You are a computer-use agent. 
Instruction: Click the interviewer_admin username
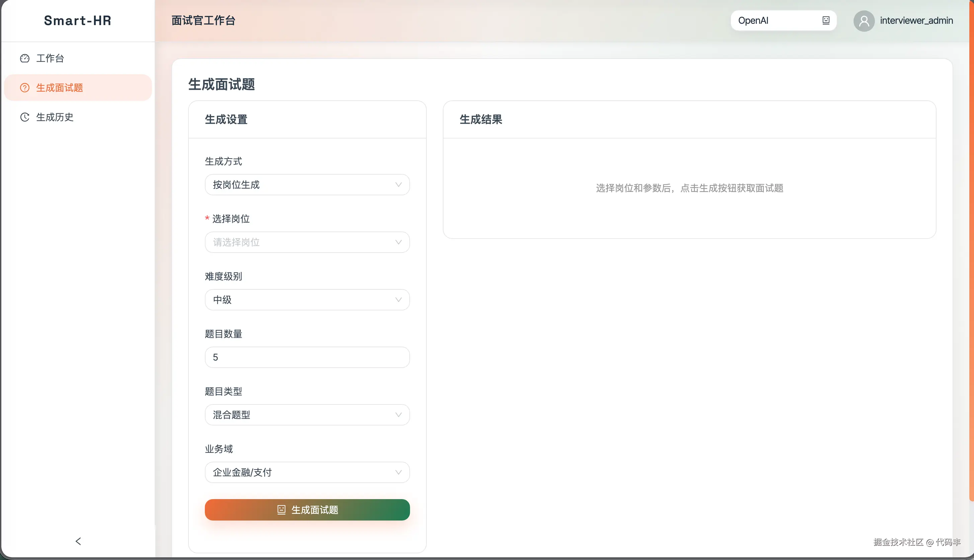pyautogui.click(x=916, y=20)
